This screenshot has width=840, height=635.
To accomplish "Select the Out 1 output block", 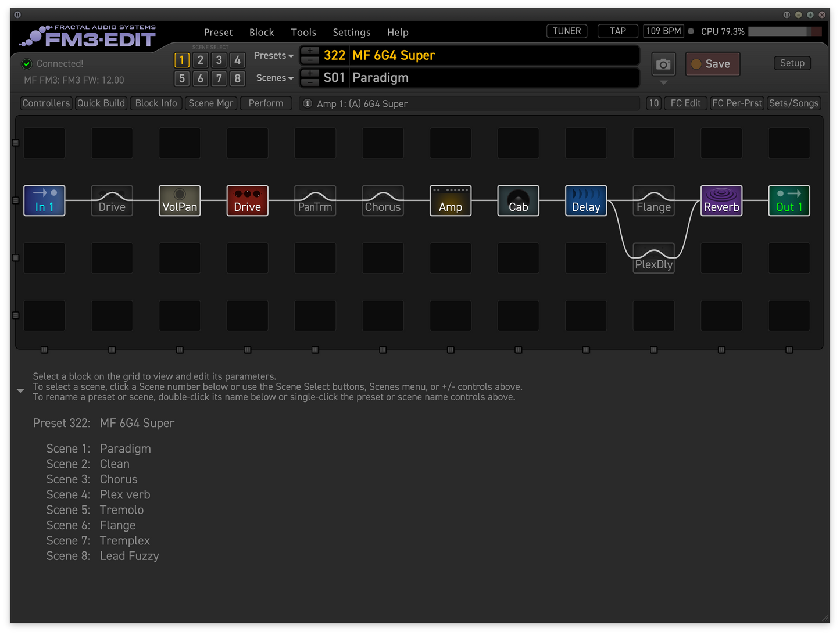I will [789, 200].
